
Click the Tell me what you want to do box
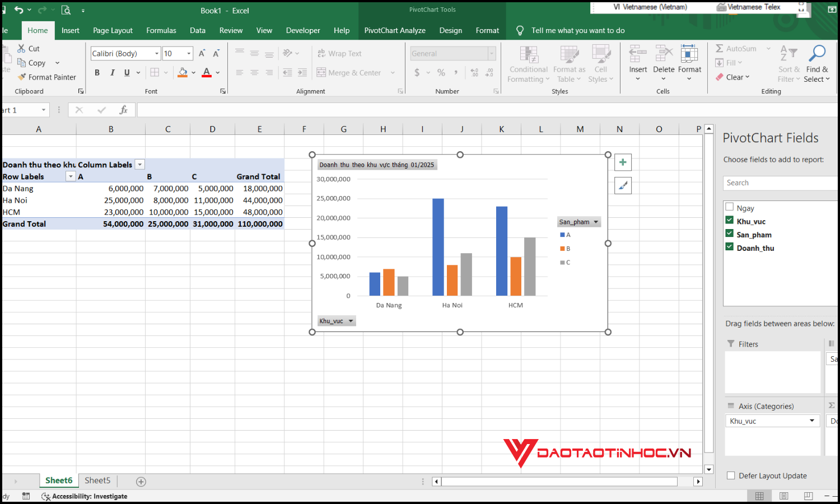577,30
